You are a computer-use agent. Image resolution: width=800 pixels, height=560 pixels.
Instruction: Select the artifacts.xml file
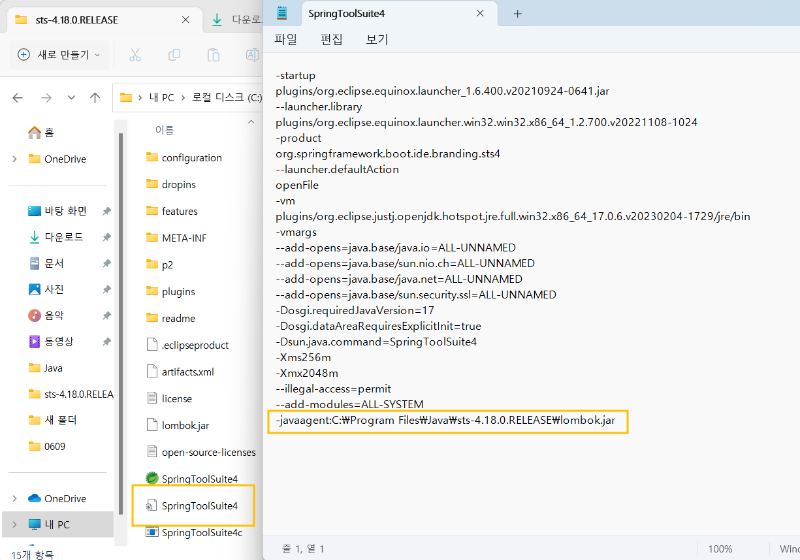pos(180,372)
